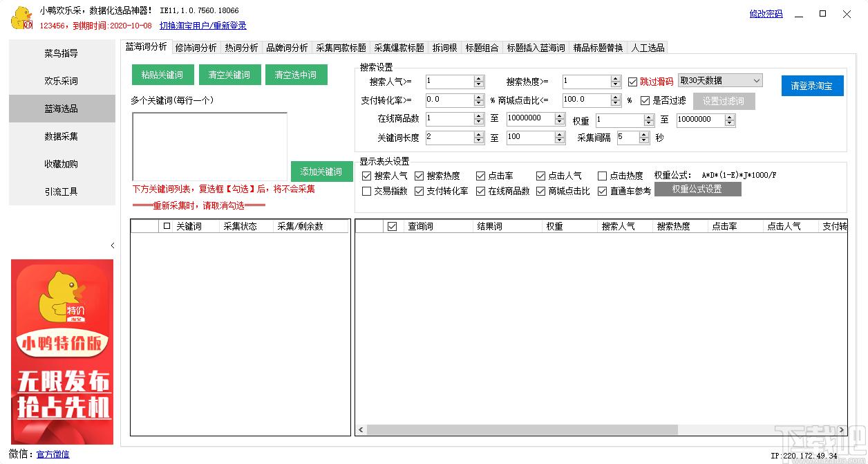Open the 品牌词分析 tab
Screen dimensions: 868x464
[287, 48]
